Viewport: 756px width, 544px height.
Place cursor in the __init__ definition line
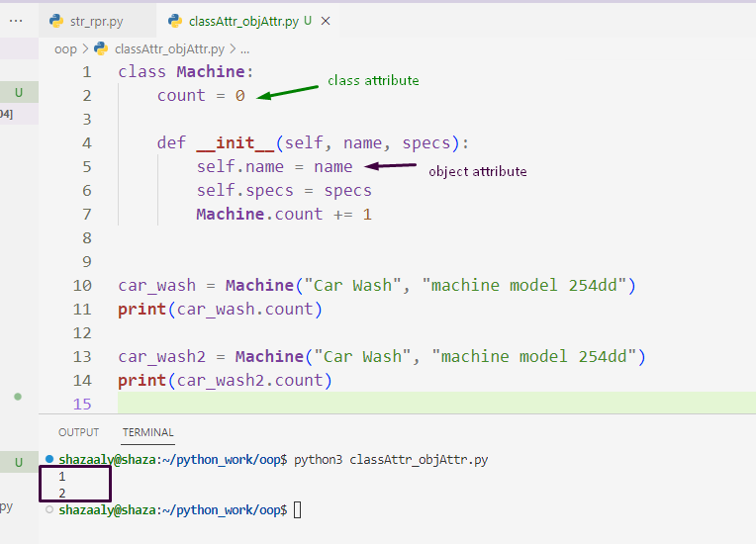pyautogui.click(x=313, y=143)
